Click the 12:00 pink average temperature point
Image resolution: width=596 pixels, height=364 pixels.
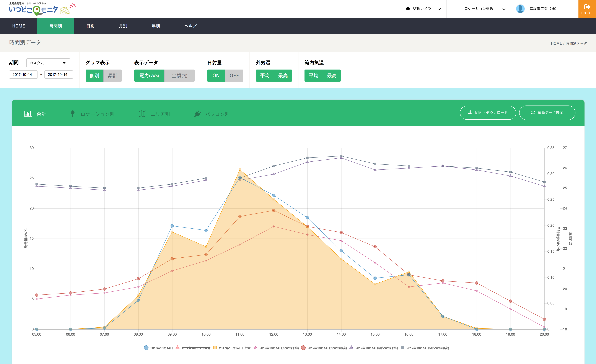274,226
